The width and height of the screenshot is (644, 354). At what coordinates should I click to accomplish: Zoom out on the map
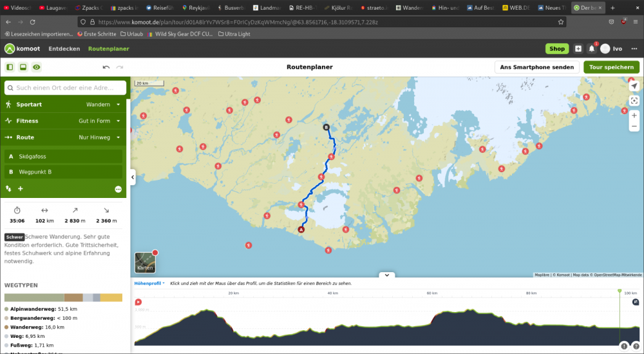634,127
